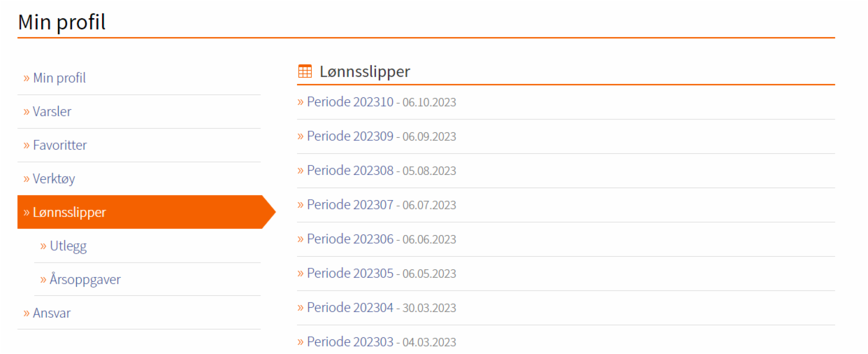The image size is (868, 354).
Task: Open payslip Periode 202310
Action: [350, 101]
